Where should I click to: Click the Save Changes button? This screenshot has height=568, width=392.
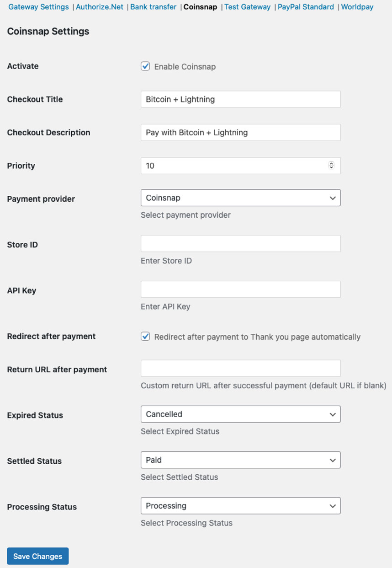tap(37, 556)
